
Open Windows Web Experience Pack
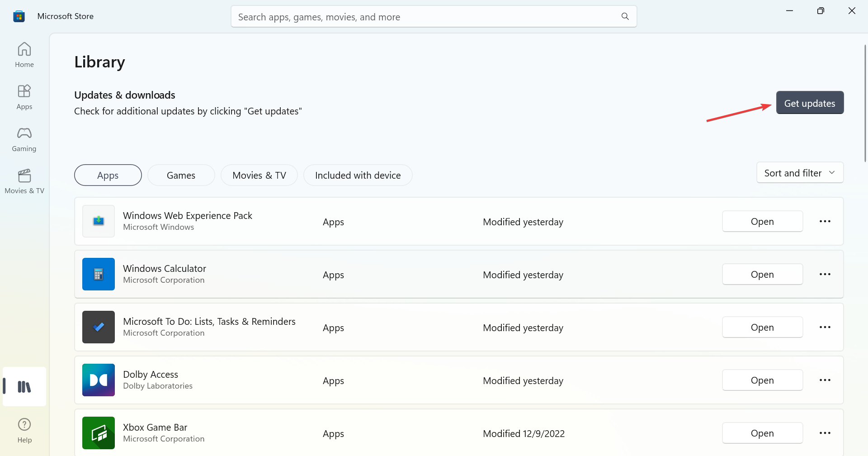point(762,221)
